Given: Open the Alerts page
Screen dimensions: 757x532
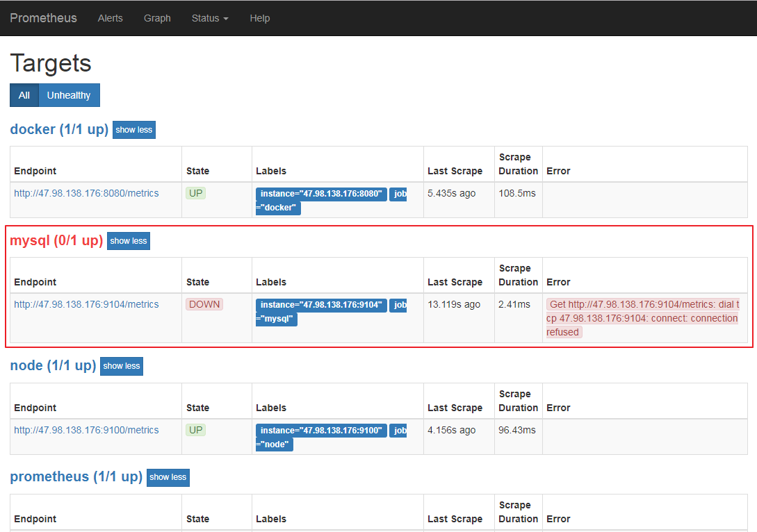Looking at the screenshot, I should [110, 18].
